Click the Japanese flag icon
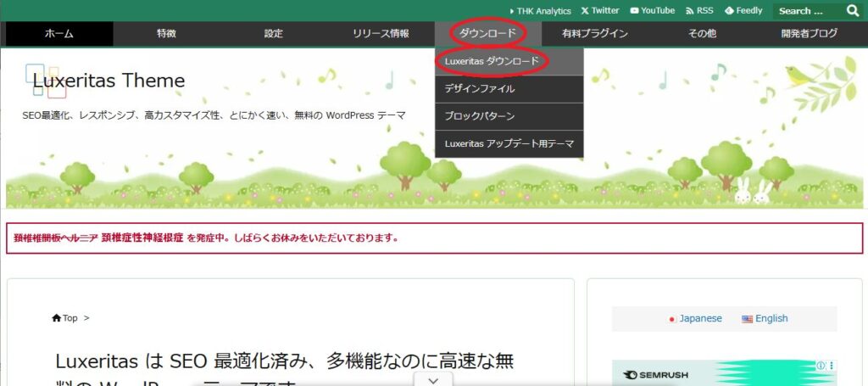 pos(672,320)
